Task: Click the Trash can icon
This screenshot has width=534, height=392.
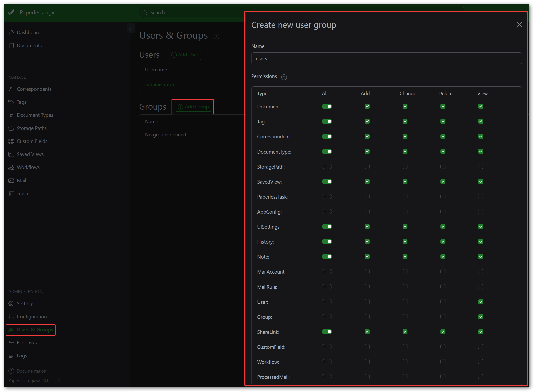Action: click(x=11, y=193)
